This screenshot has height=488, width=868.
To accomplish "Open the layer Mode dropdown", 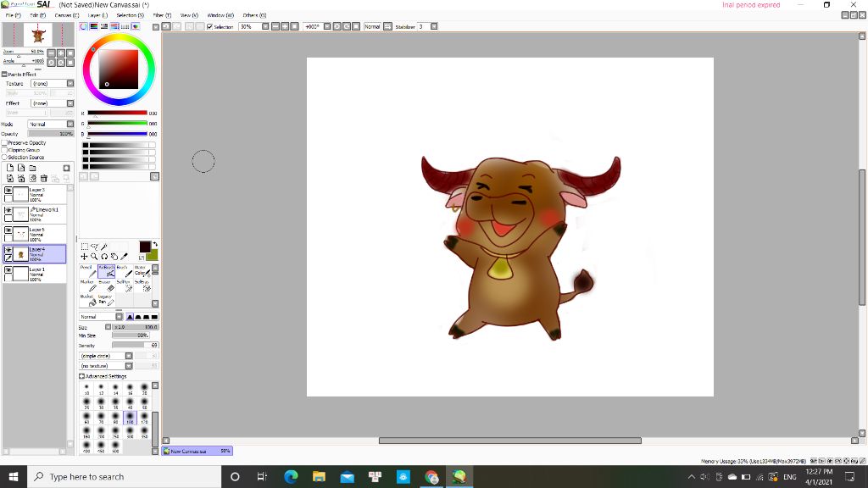I will click(51, 124).
